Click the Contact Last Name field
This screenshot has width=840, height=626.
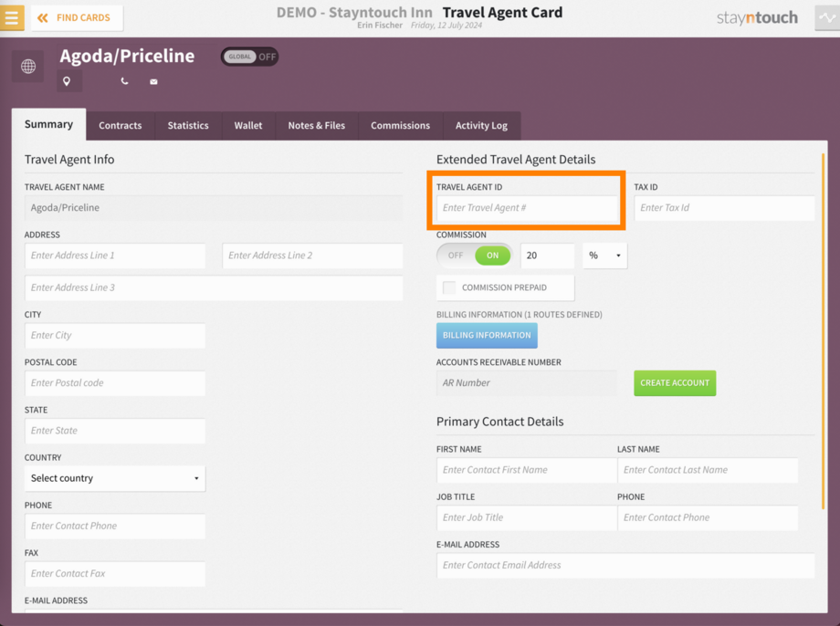coord(708,470)
